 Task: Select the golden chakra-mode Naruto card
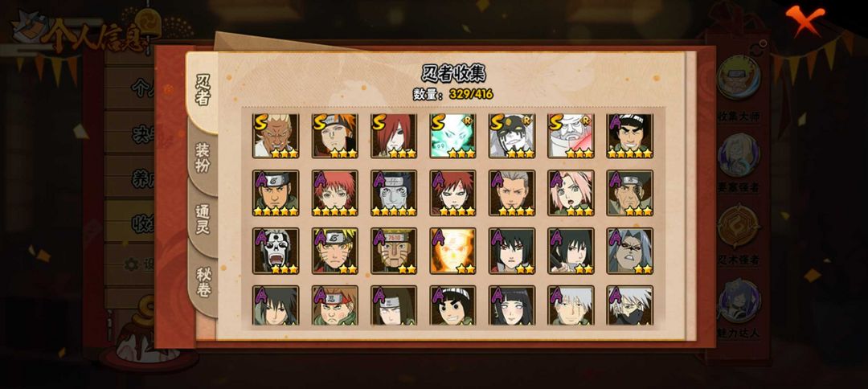(452, 251)
